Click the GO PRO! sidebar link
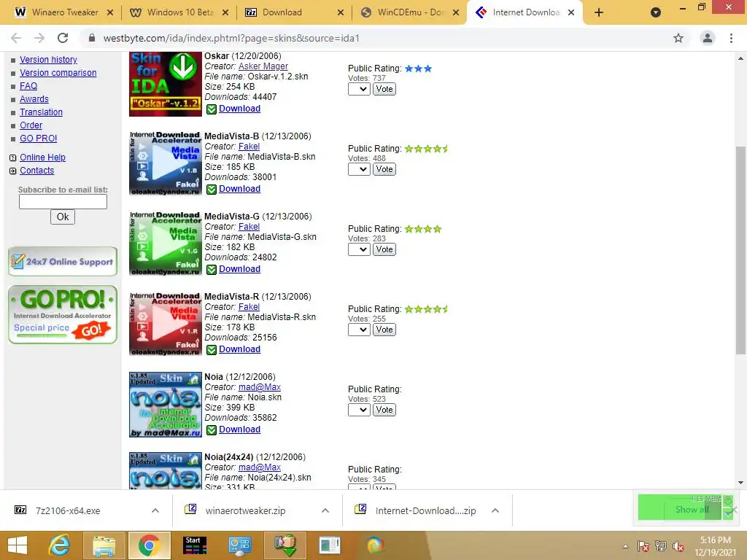 click(x=39, y=138)
